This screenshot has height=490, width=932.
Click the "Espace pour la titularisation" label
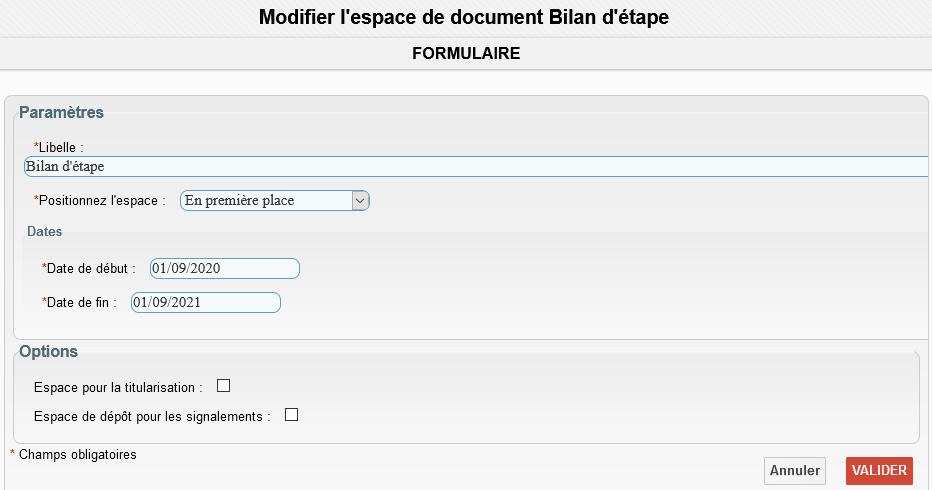[x=118, y=387]
